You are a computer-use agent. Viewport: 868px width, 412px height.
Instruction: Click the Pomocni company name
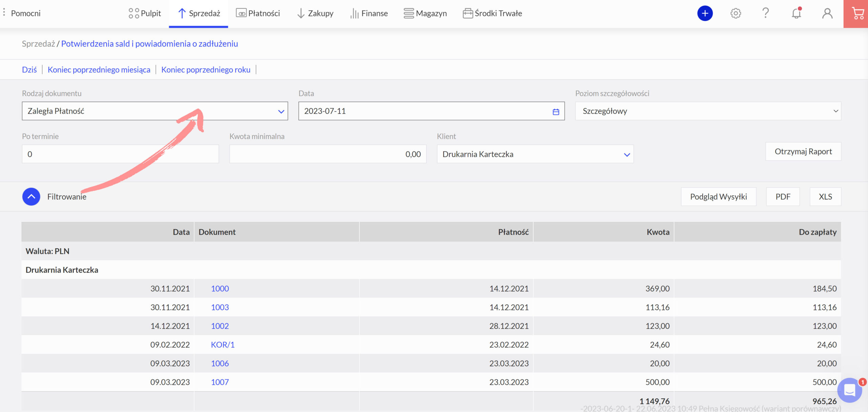(x=26, y=13)
